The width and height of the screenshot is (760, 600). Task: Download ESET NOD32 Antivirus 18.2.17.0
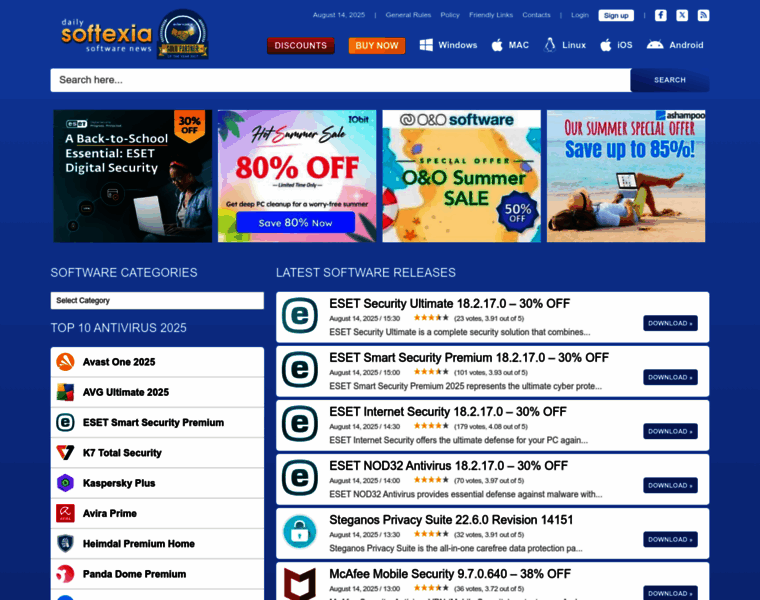coord(670,486)
